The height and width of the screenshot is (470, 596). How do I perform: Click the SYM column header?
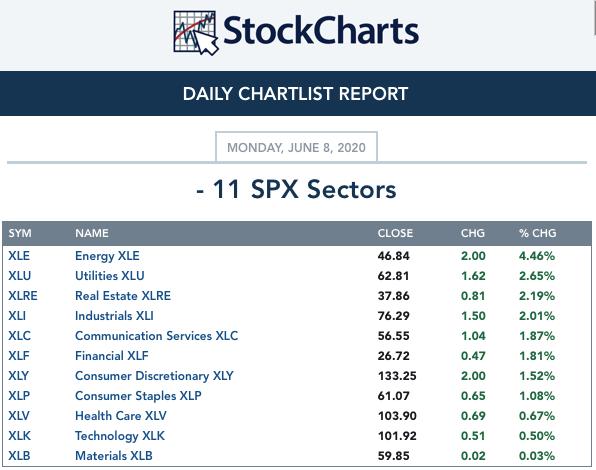tap(20, 233)
